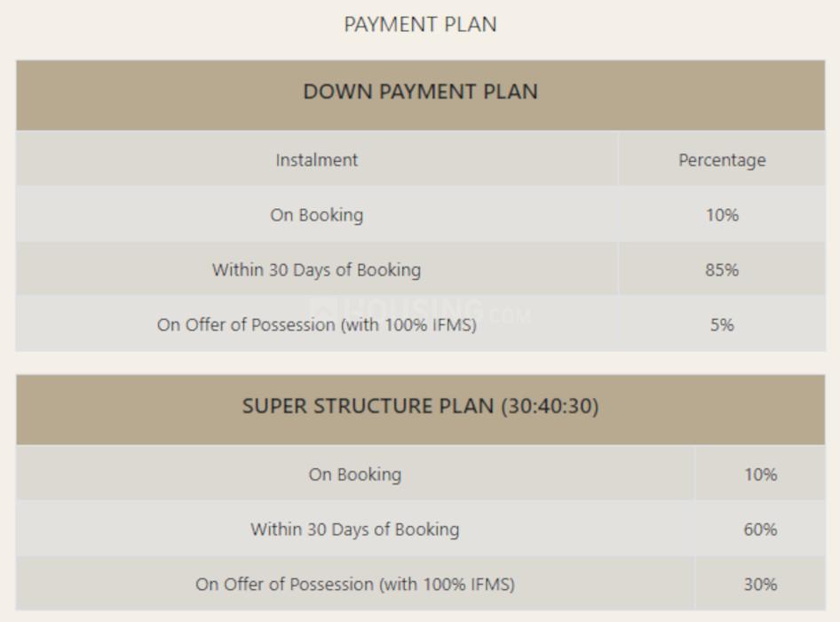Select On Booking in Down Payment Plan

(x=316, y=215)
